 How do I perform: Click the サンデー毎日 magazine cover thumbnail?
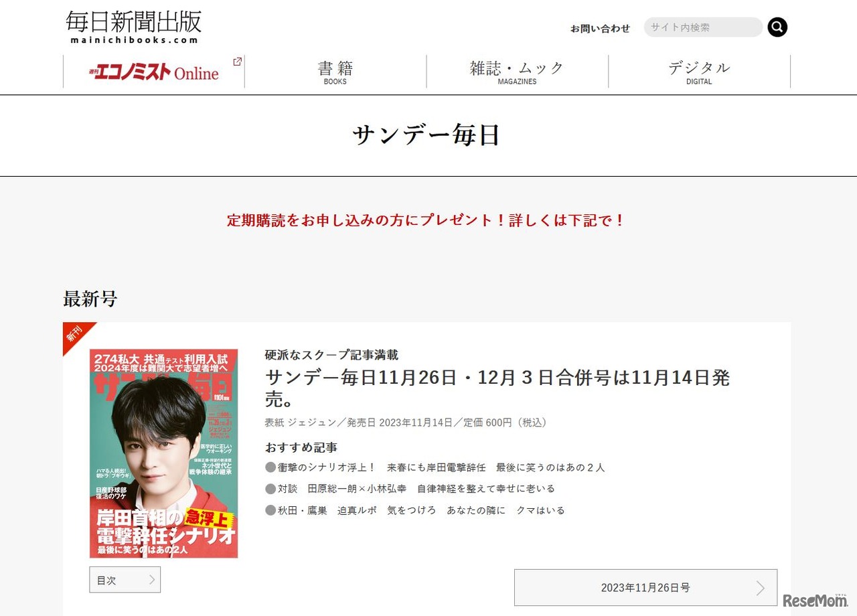tap(164, 453)
